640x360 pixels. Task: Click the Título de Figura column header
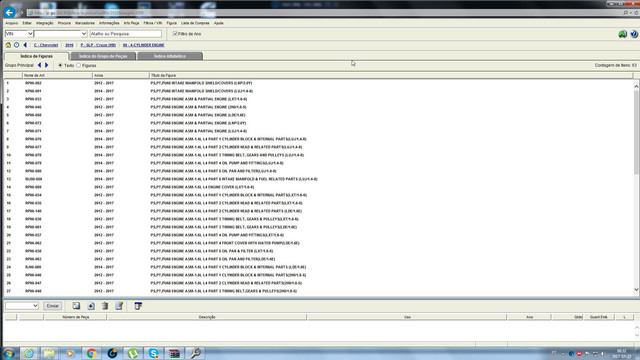[x=391, y=76]
